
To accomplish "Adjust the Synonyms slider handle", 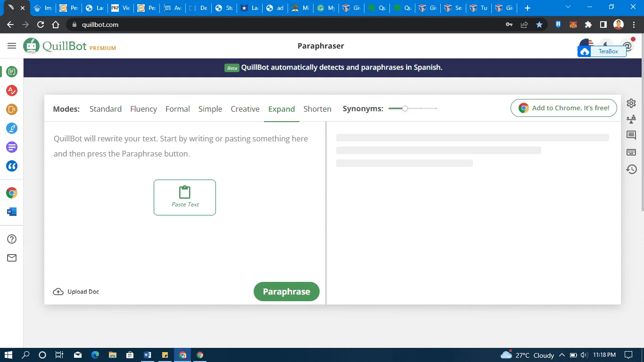I will coord(405,108).
